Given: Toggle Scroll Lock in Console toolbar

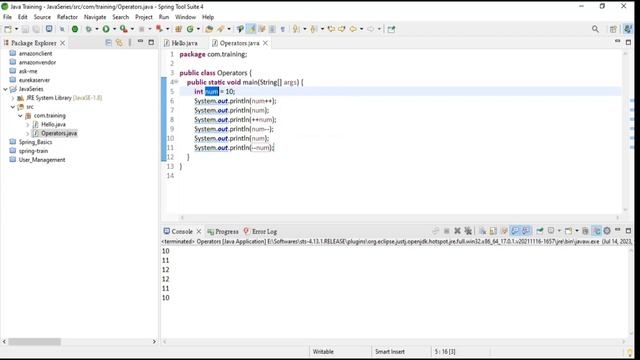Looking at the screenshot, I should click(x=493, y=231).
